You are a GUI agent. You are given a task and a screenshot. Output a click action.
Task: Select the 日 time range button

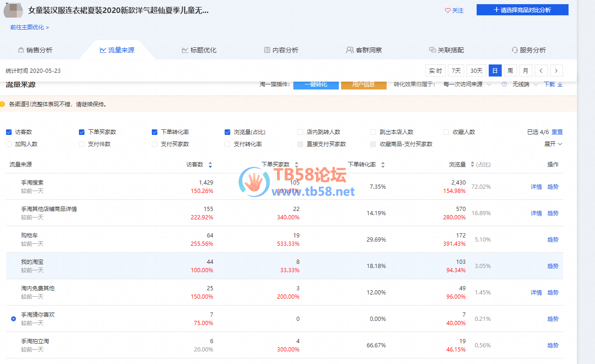pyautogui.click(x=495, y=70)
